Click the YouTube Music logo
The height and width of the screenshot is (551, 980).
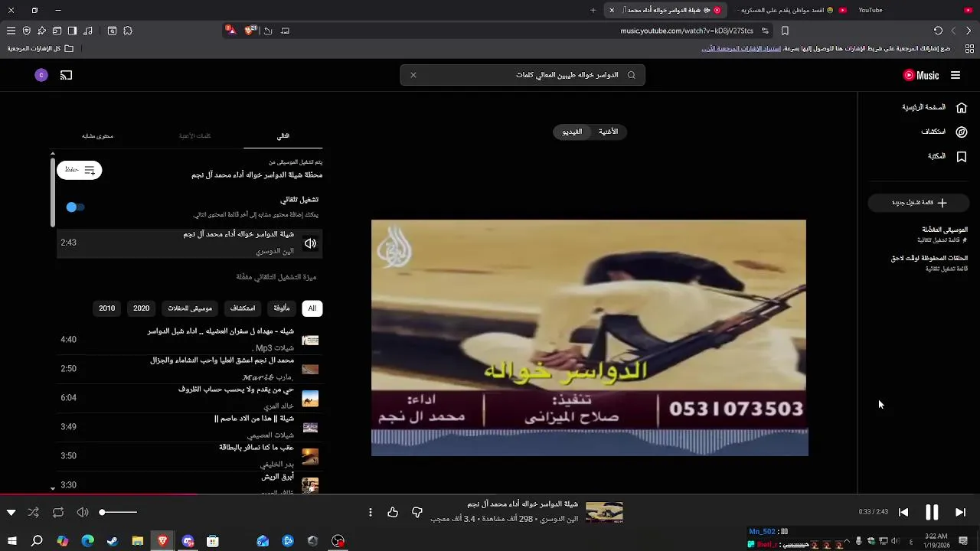921,75
